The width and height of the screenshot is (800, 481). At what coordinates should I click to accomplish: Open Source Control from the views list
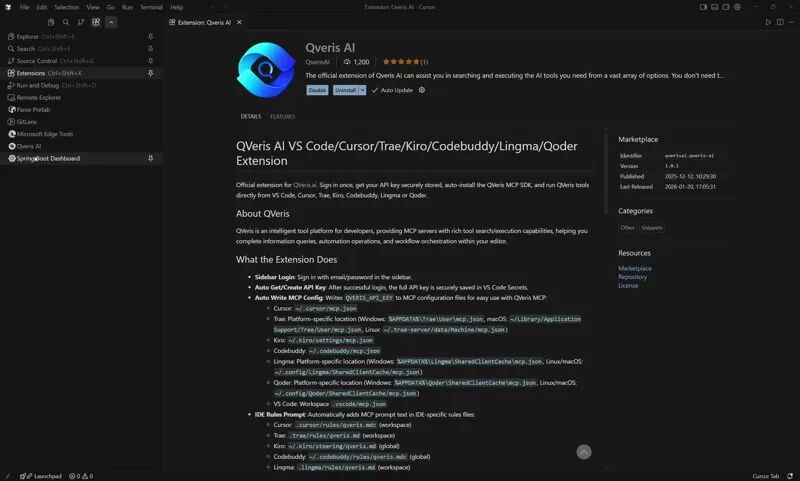pos(82,61)
